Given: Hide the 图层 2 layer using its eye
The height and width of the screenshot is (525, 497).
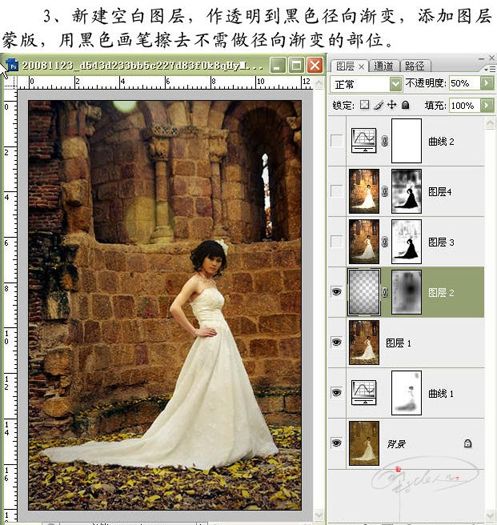Looking at the screenshot, I should 337,292.
